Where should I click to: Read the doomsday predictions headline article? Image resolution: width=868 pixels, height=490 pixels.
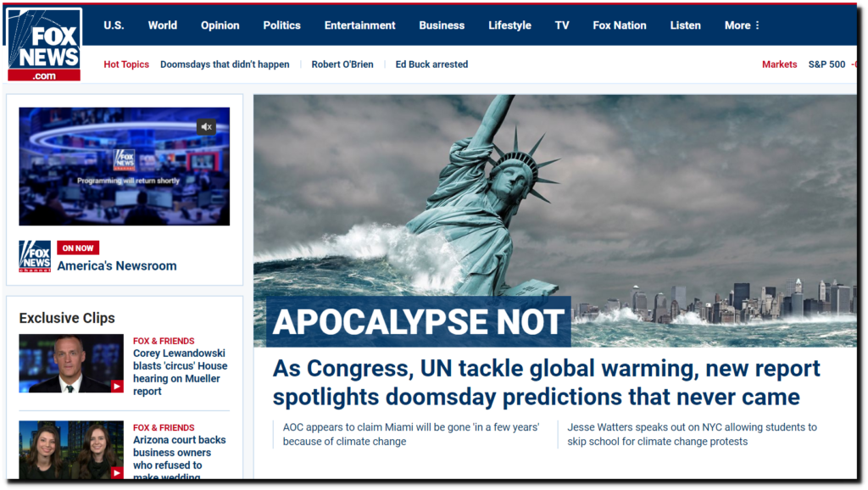tap(546, 382)
